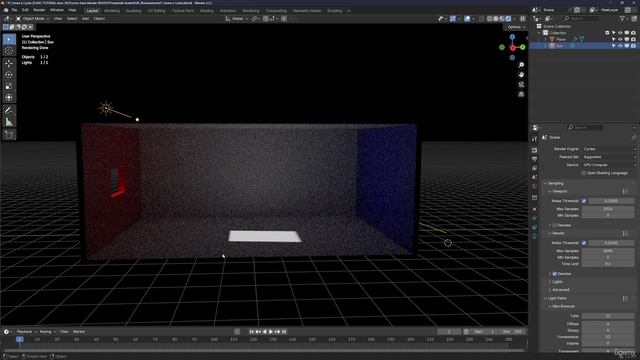640x360 pixels.
Task: Open the Window menu
Action: tap(57, 10)
